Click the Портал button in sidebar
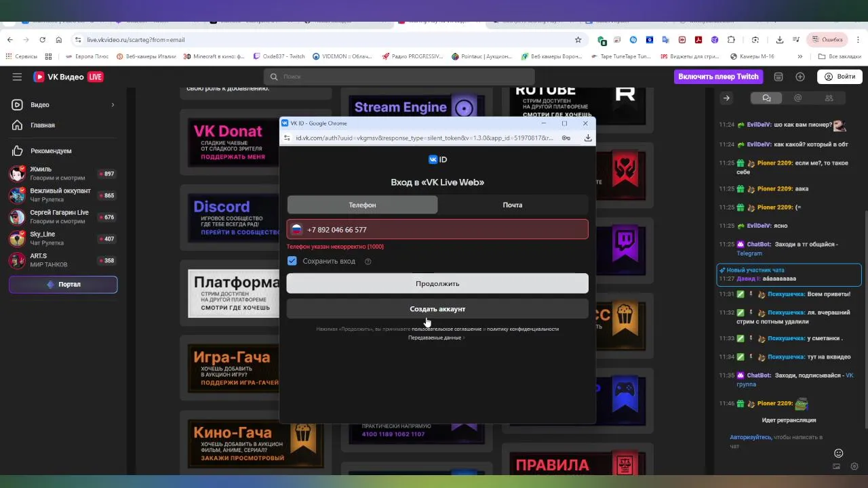The width and height of the screenshot is (868, 488). pos(63,285)
